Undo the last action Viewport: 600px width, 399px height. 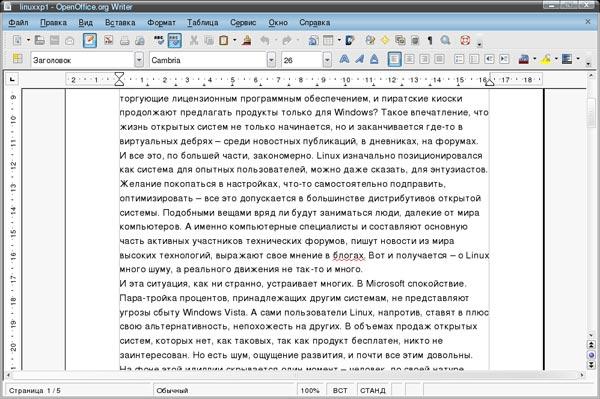[264, 40]
